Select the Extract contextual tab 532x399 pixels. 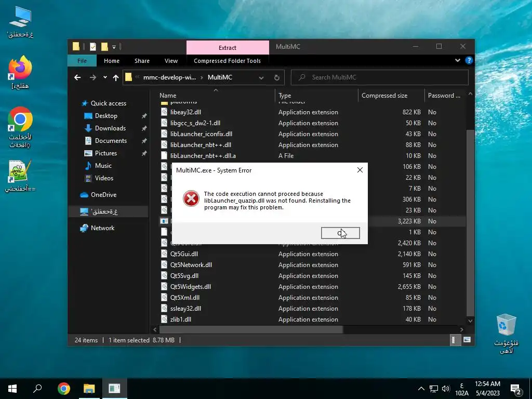pos(228,47)
